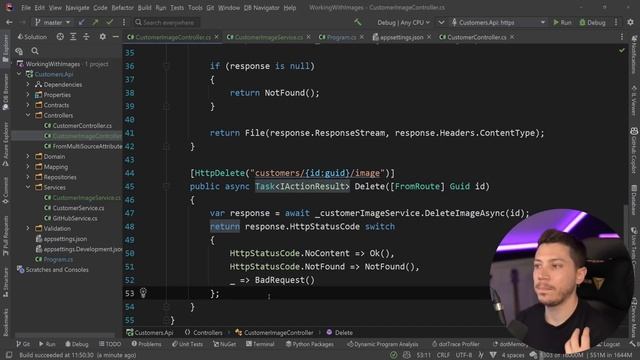
Task: Click the Debug button in top toolbar
Action: [x=592, y=22]
